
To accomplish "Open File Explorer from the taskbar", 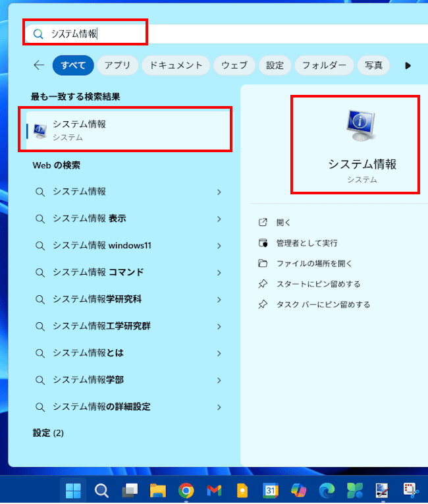I will [x=158, y=491].
